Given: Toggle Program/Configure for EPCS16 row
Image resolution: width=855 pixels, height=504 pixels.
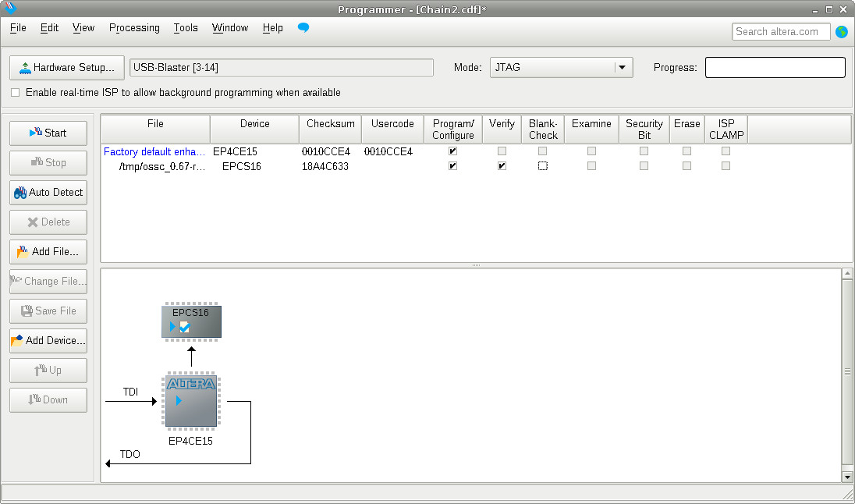Looking at the screenshot, I should click(x=452, y=166).
